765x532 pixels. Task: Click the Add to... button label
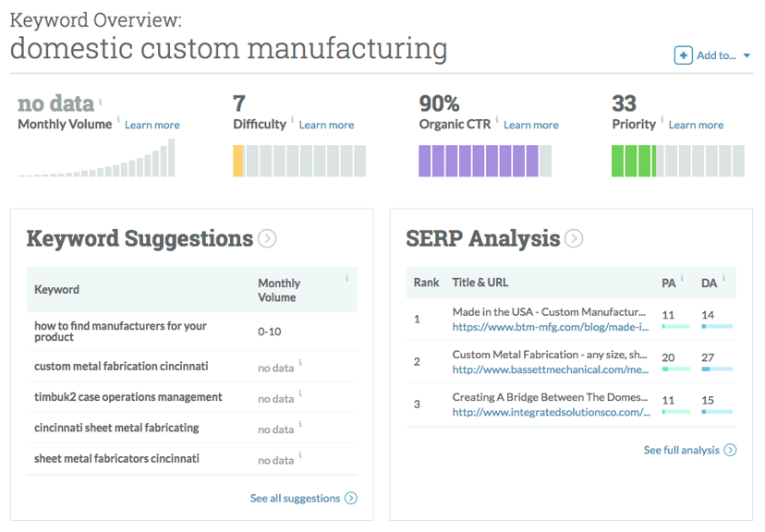click(716, 55)
